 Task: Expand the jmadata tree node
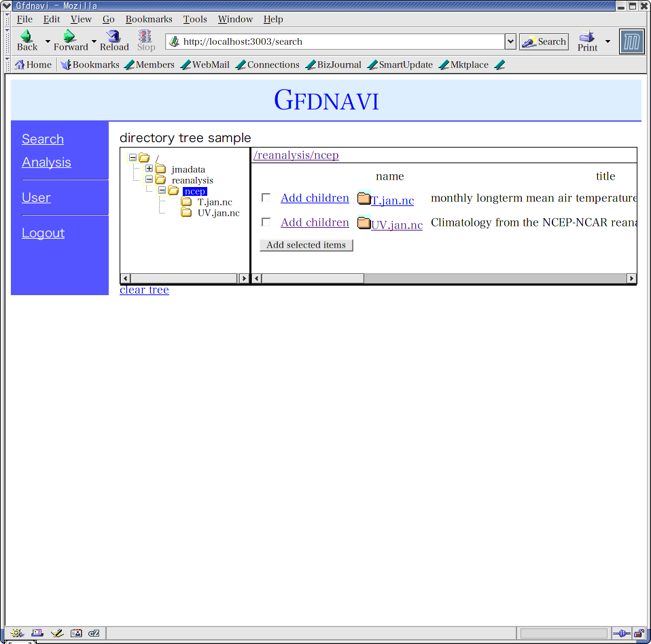(x=149, y=169)
